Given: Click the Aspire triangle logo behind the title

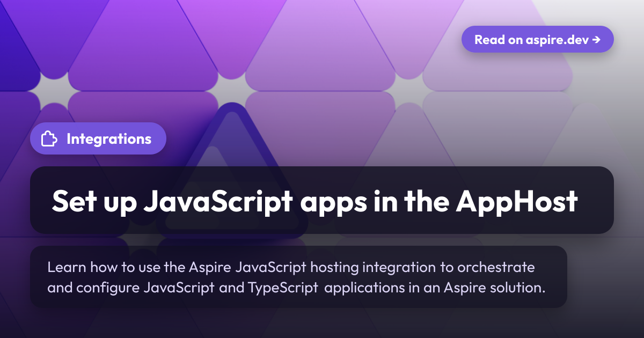Looking at the screenshot, I should pos(231,170).
